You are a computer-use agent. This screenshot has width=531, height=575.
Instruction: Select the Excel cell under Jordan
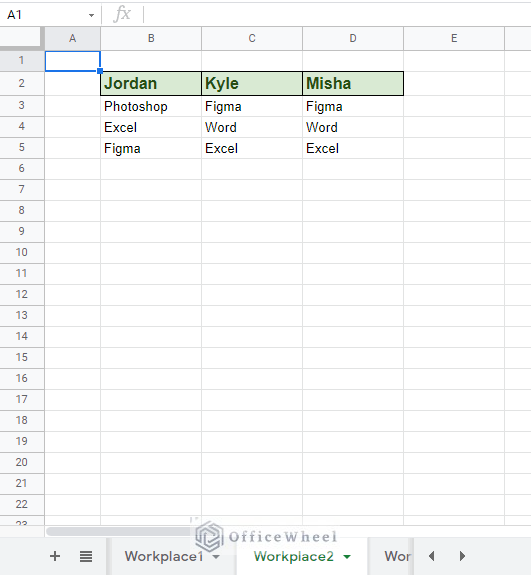pos(151,127)
